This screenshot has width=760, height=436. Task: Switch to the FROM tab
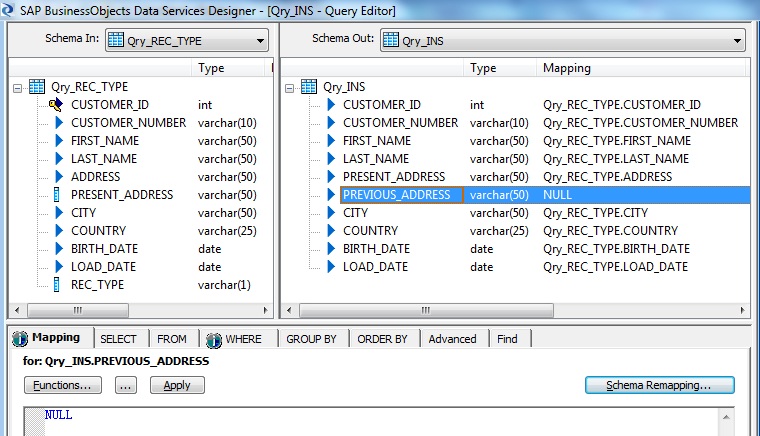[x=172, y=339]
